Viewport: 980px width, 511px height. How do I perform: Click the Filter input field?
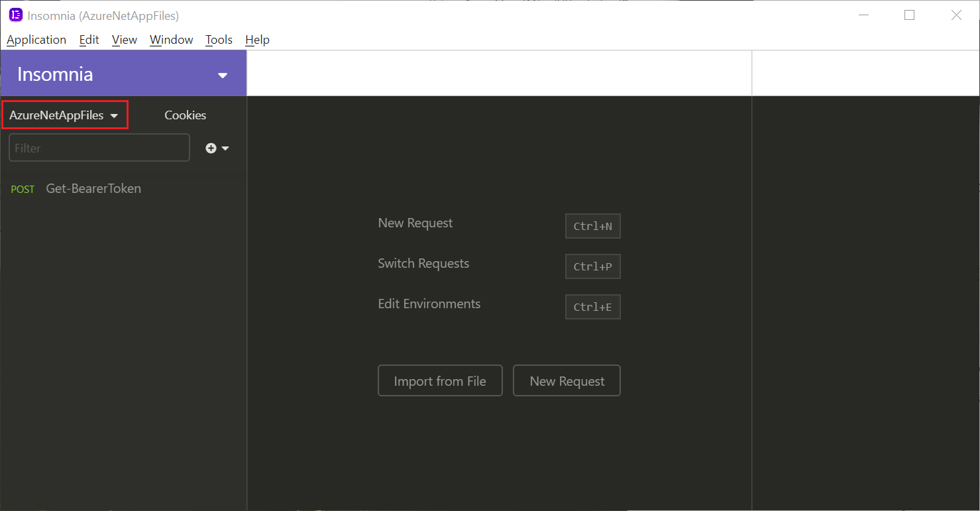[x=99, y=148]
